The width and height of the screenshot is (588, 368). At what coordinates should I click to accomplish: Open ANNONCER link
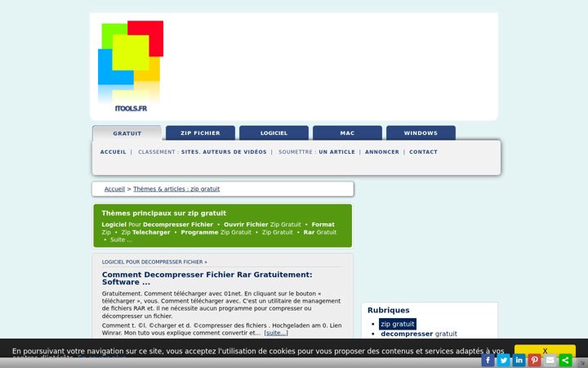coord(382,152)
